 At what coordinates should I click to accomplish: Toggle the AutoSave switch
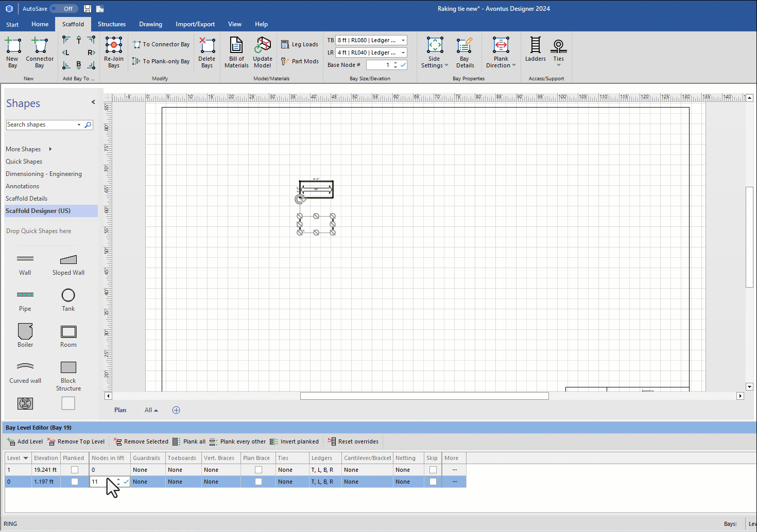tap(64, 9)
